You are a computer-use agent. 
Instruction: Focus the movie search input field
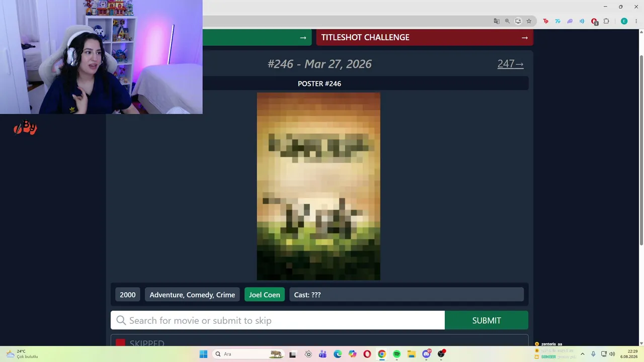278,320
